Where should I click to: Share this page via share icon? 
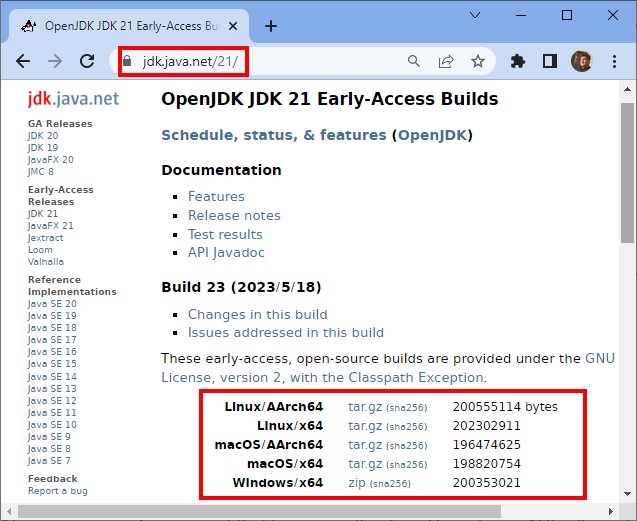pyautogui.click(x=446, y=61)
